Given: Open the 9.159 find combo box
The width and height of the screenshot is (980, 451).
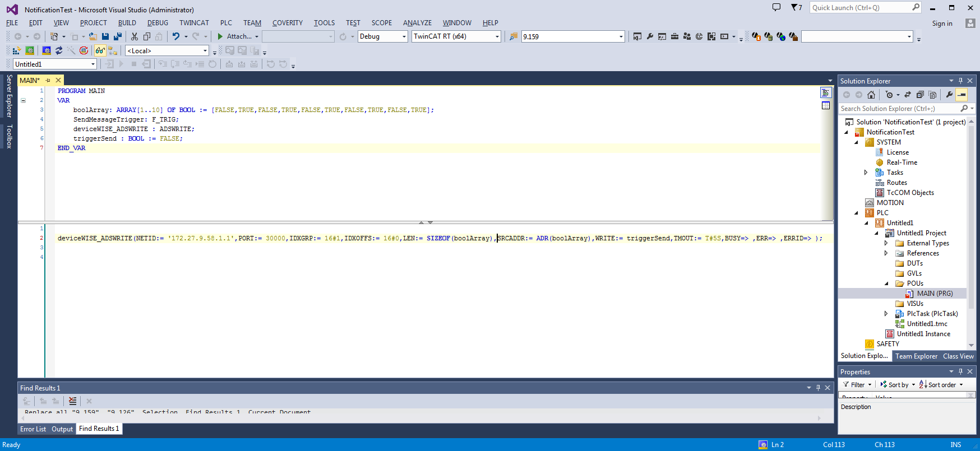Looking at the screenshot, I should pyautogui.click(x=621, y=36).
